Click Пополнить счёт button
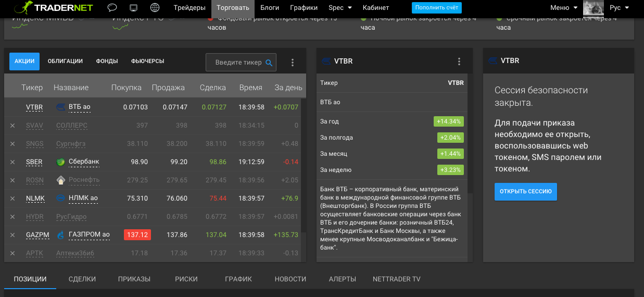Viewport: 644px width, 297px height. coord(437,8)
